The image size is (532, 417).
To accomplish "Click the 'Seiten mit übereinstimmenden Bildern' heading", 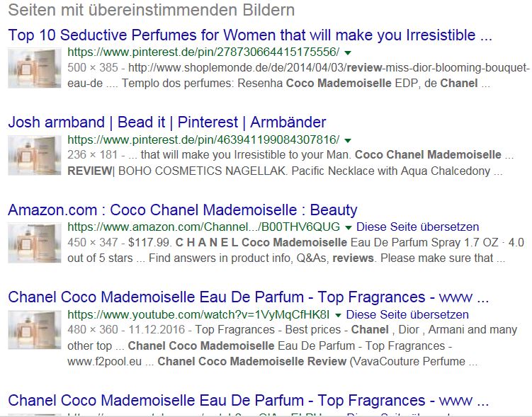I will [152, 10].
